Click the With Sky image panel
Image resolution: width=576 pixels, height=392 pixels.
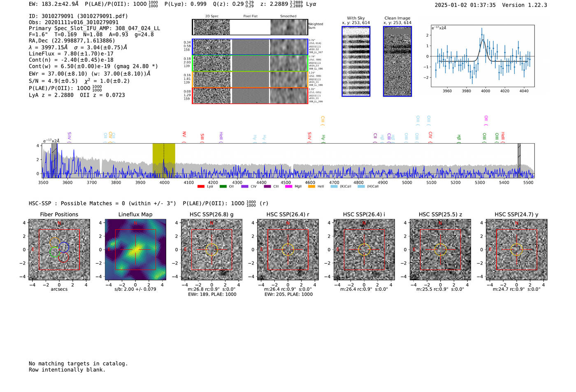[x=356, y=61]
